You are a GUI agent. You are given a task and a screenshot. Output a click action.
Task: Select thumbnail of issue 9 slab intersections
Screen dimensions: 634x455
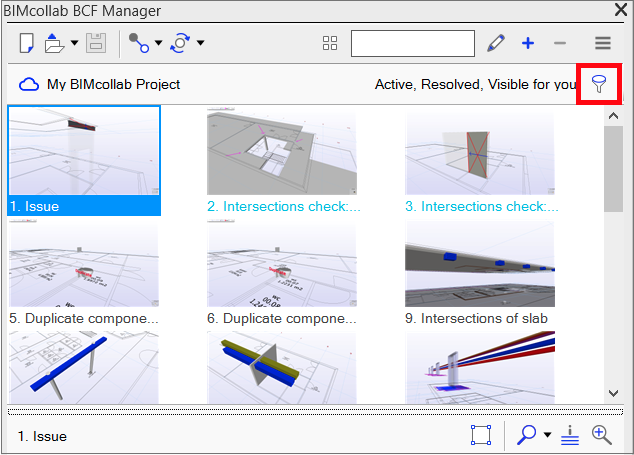480,264
